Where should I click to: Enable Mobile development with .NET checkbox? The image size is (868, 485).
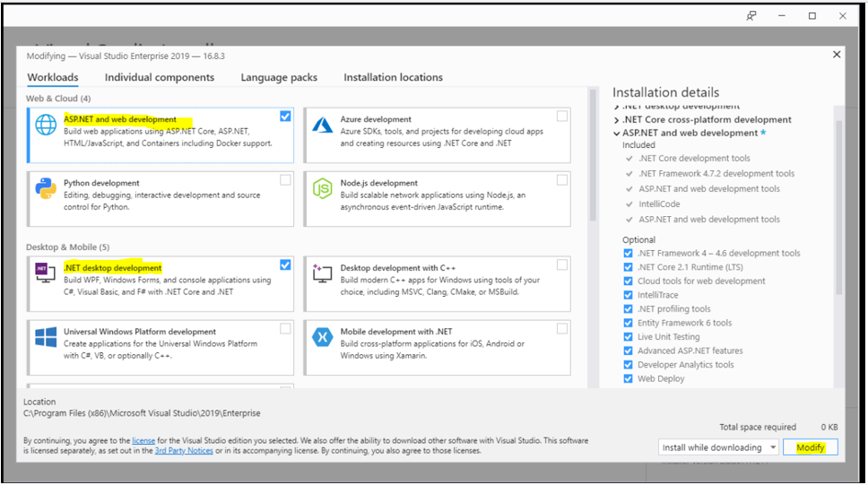pos(562,328)
